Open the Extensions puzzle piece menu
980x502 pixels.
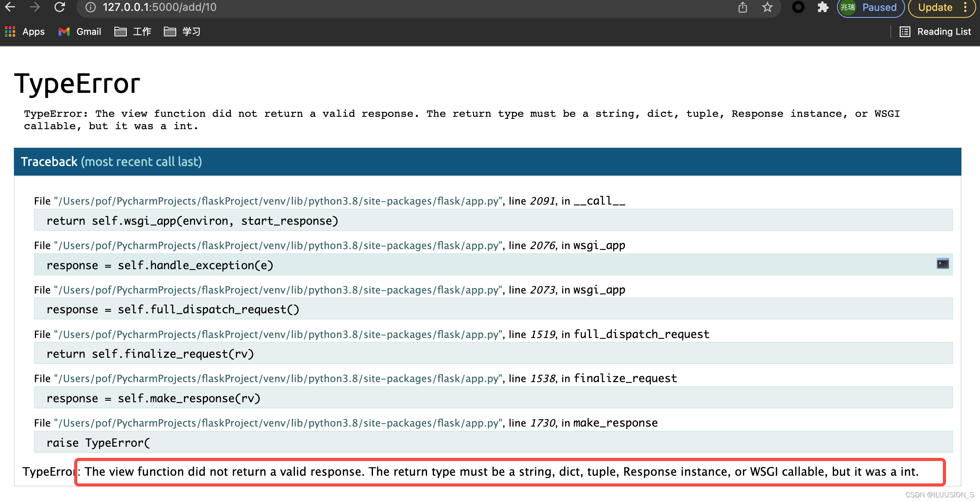(823, 7)
